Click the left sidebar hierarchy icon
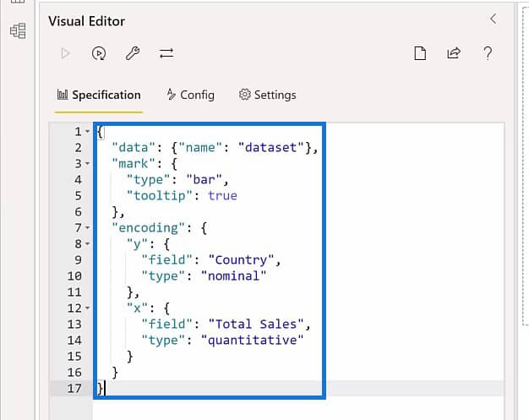Viewport: 529px width, 420px height. [18, 30]
